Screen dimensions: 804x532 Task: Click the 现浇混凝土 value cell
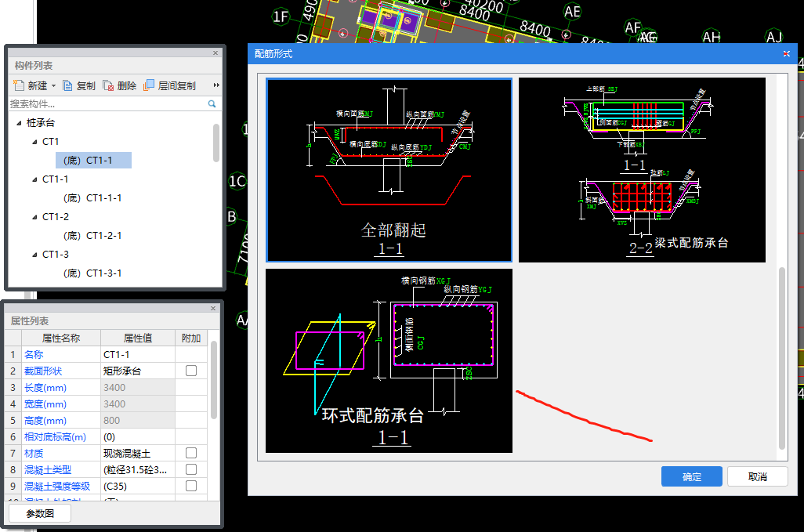[138, 454]
